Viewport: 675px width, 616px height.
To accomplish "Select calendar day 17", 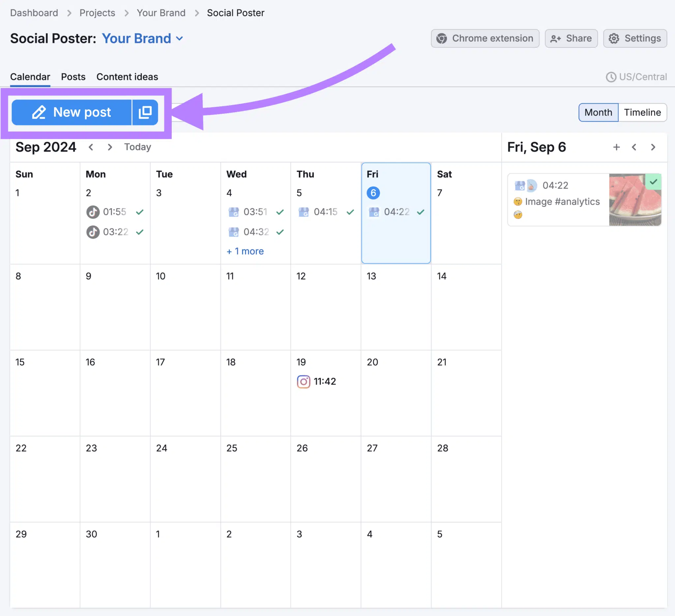I will tap(160, 362).
